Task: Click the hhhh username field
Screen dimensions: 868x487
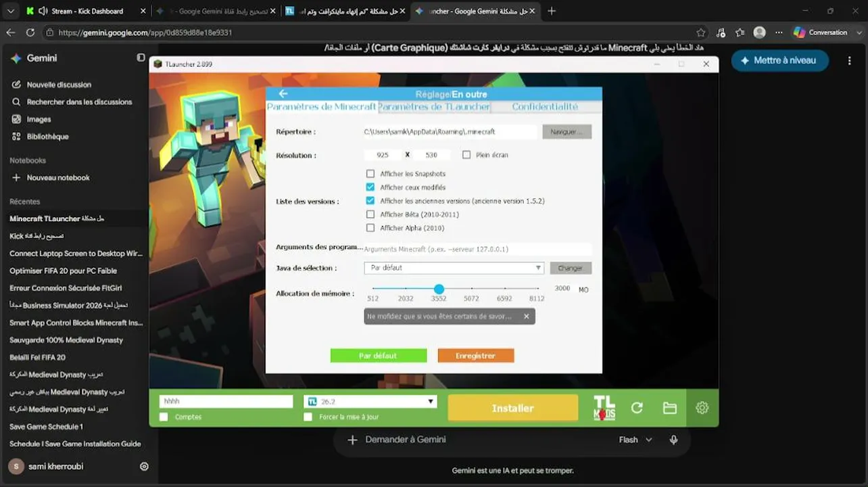Action: coord(226,401)
